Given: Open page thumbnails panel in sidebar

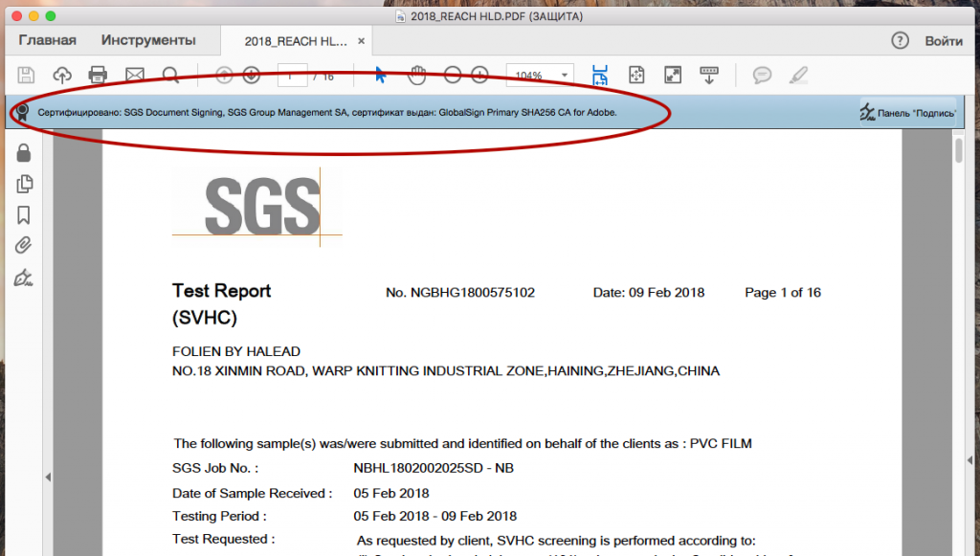Looking at the screenshot, I should pos(24,184).
